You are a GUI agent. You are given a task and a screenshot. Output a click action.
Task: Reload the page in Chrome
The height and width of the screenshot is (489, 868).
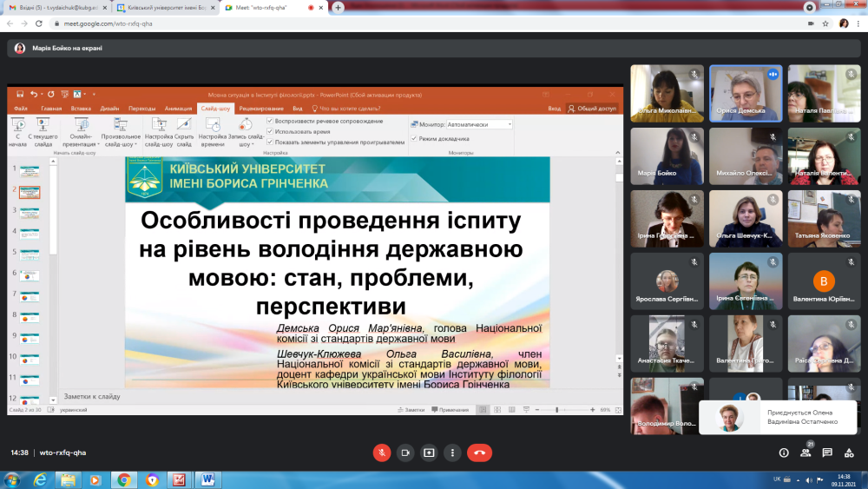click(39, 23)
